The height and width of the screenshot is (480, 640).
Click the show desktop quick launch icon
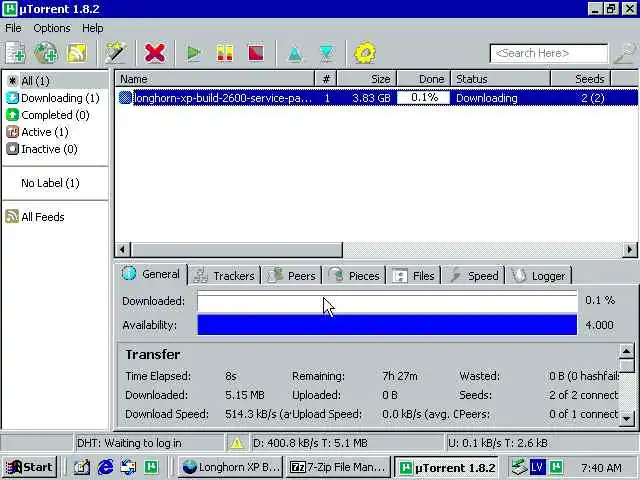[82, 467]
